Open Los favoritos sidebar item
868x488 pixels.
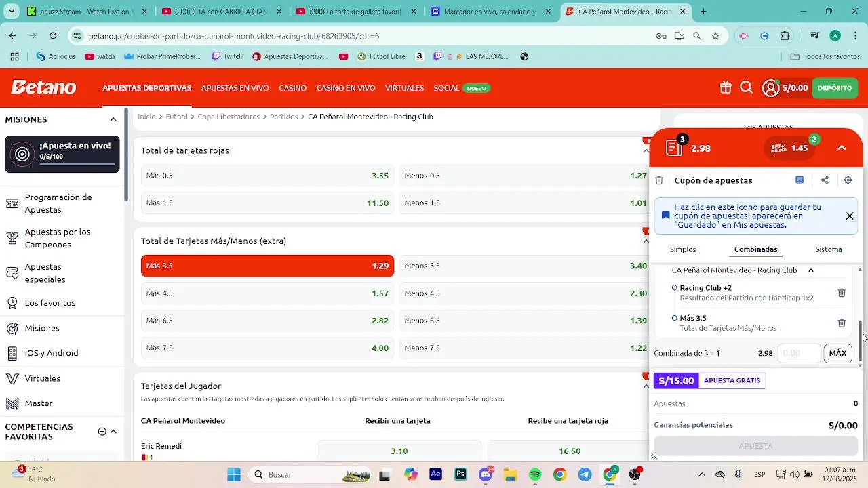point(61,303)
